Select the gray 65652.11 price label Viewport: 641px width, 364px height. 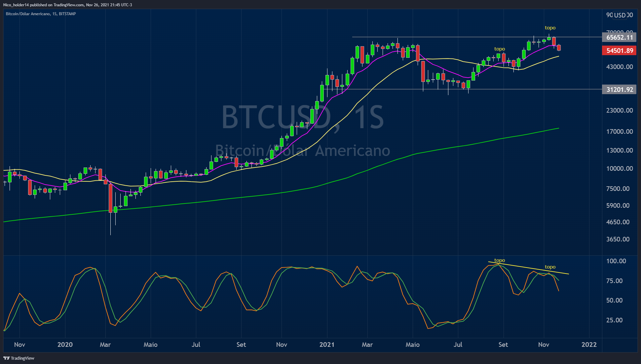coord(620,37)
